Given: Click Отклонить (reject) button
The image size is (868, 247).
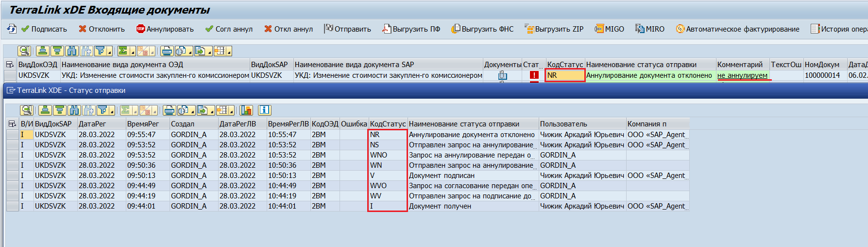Looking at the screenshot, I should point(102,29).
